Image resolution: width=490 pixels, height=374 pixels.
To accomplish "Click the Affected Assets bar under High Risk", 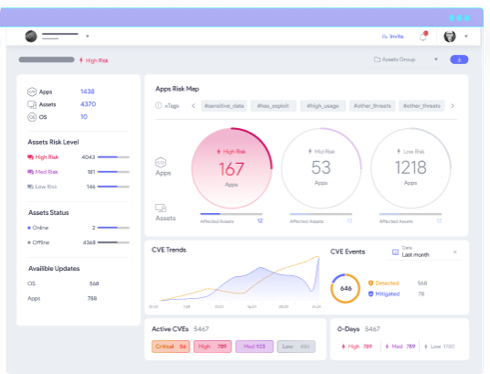I will point(231,214).
